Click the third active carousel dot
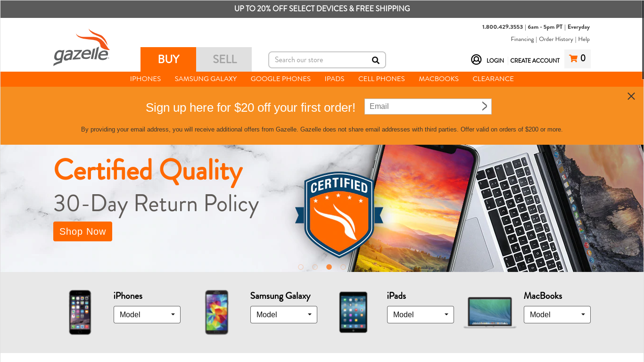Viewport: 644px width, 362px height. coord(329,267)
